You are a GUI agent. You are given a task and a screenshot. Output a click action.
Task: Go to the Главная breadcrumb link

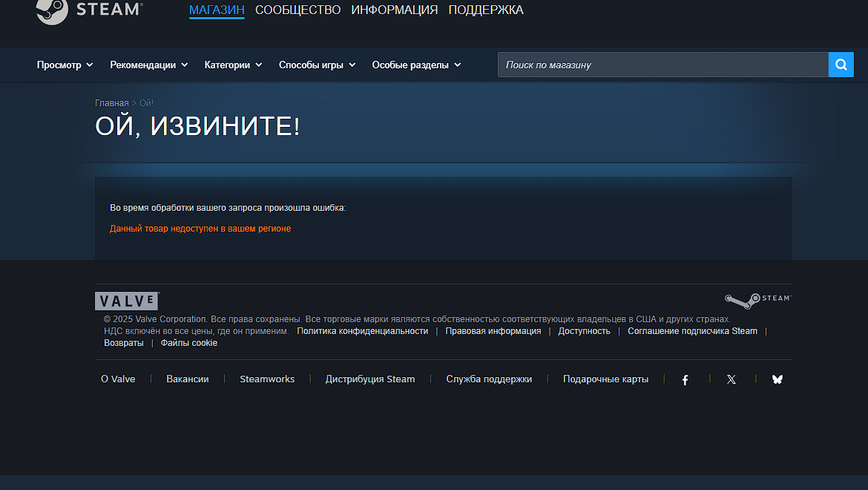pos(112,103)
